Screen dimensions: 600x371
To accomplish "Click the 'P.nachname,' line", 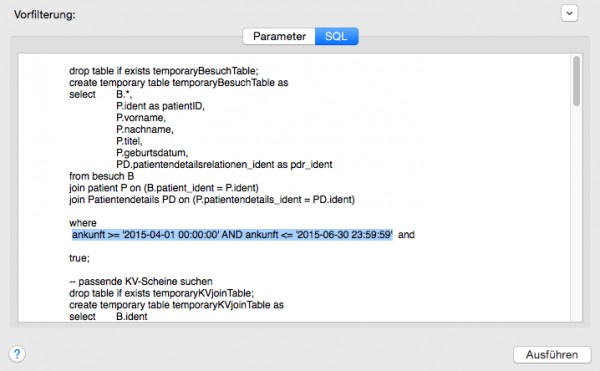I will [x=145, y=129].
